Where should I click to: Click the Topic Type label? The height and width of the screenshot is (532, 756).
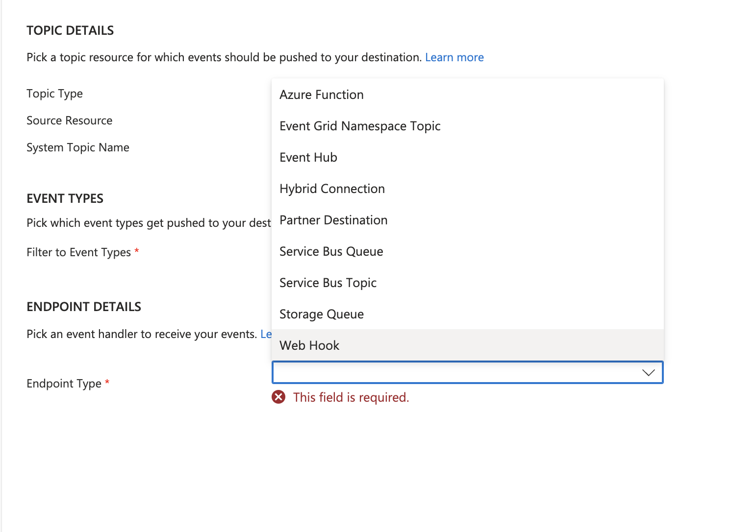click(54, 94)
